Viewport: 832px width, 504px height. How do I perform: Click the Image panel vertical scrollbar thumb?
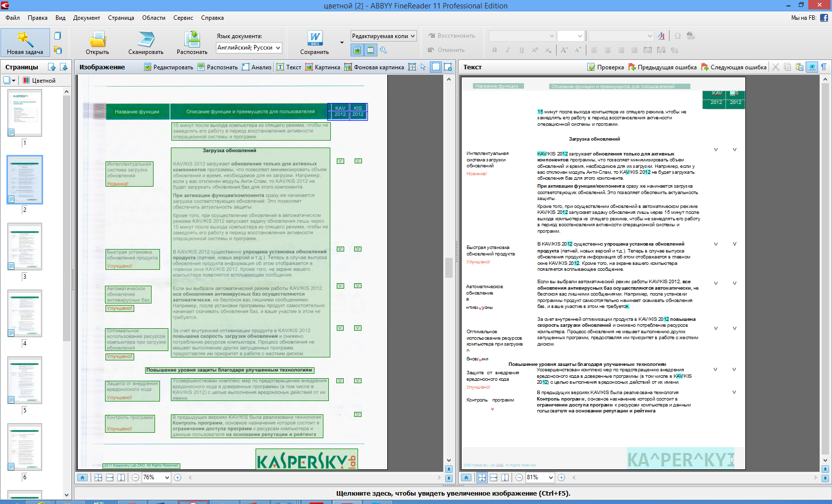(x=449, y=268)
